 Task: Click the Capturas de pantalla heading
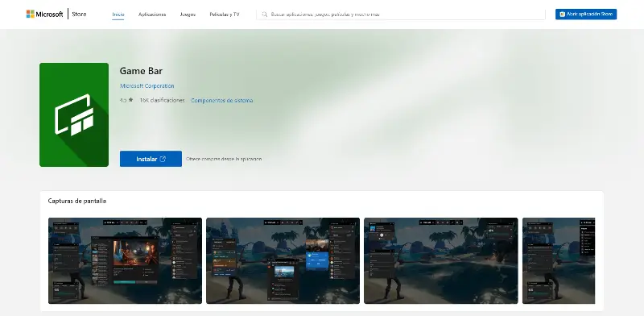(x=77, y=201)
